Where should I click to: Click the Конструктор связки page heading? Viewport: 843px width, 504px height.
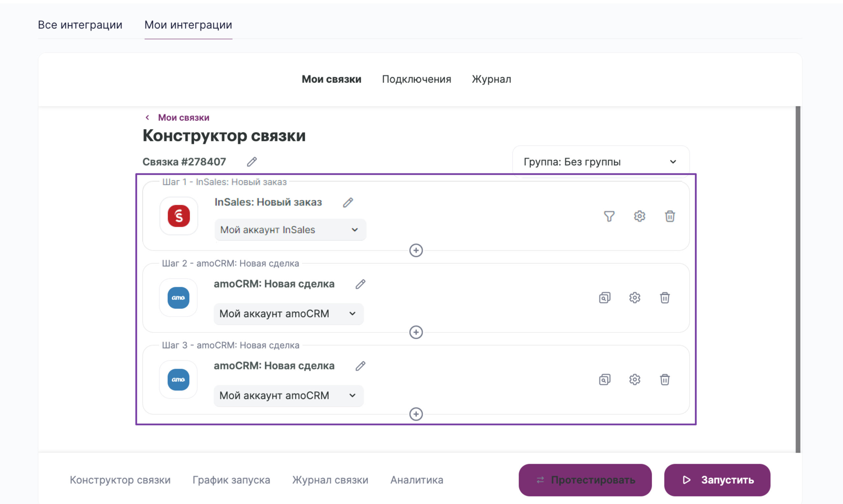[224, 136]
